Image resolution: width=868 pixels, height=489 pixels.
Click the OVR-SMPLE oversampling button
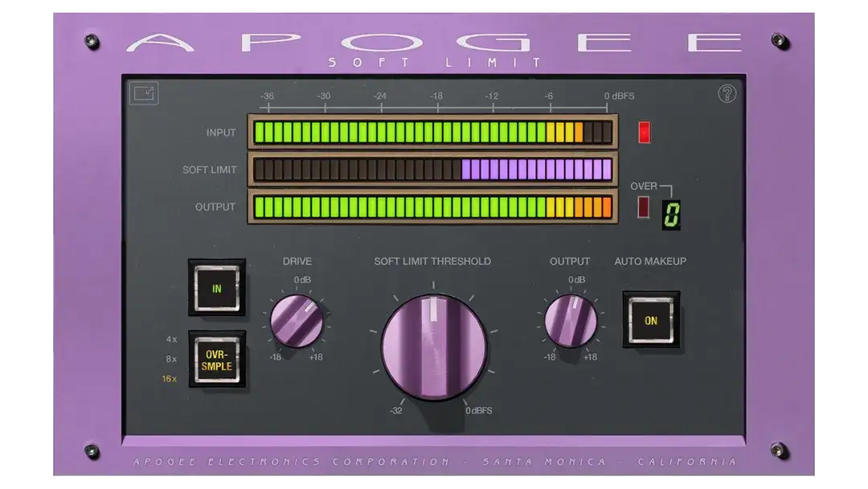(217, 360)
